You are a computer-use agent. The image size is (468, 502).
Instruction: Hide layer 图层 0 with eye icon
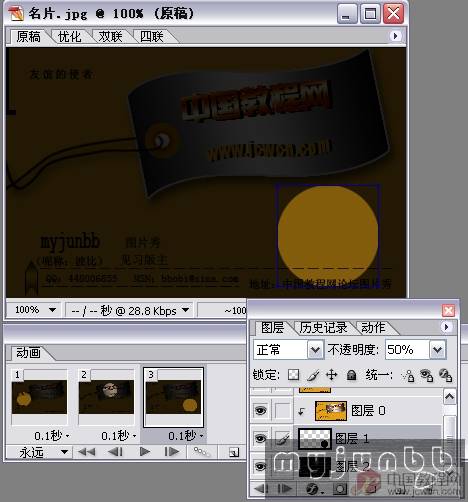260,410
